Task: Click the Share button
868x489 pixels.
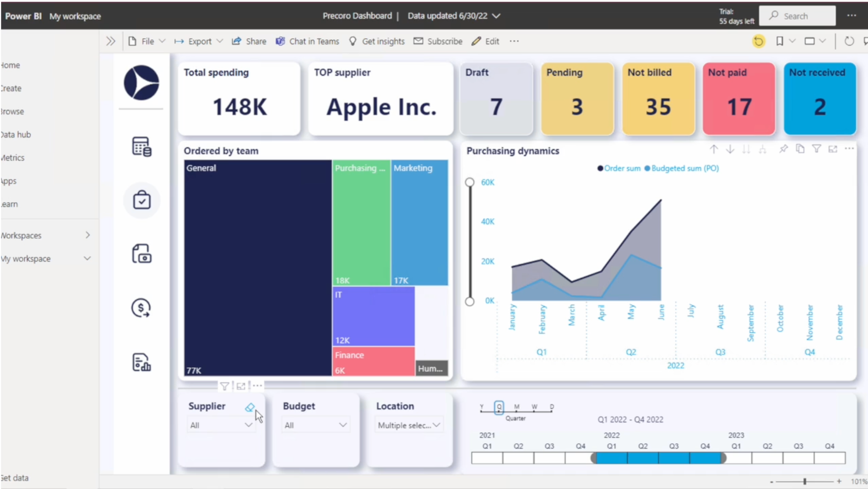Action: click(x=249, y=41)
